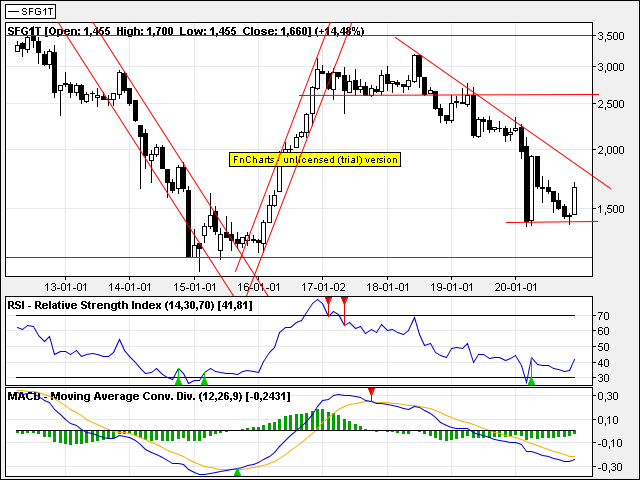
Task: Click the SFG1T legend entry
Action: click(x=31, y=11)
